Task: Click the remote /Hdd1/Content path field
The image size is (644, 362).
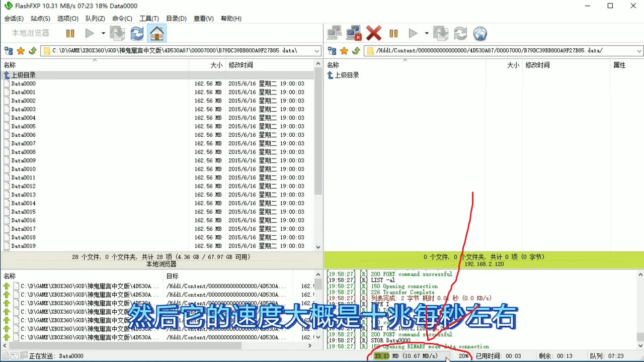Action: pos(500,51)
